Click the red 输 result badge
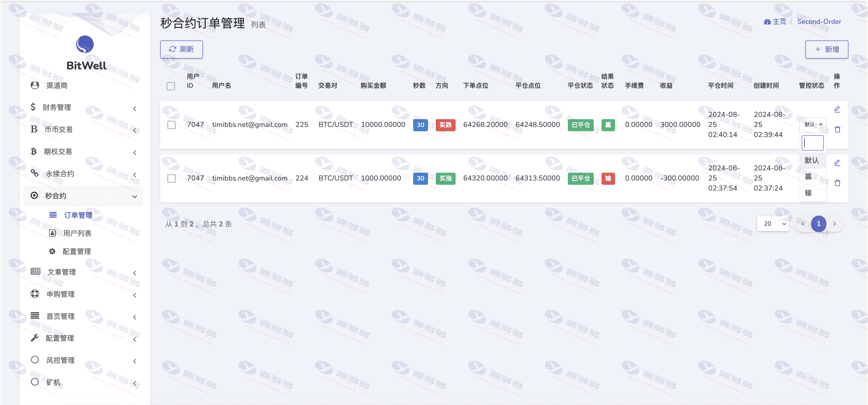The width and height of the screenshot is (868, 405). (x=608, y=178)
